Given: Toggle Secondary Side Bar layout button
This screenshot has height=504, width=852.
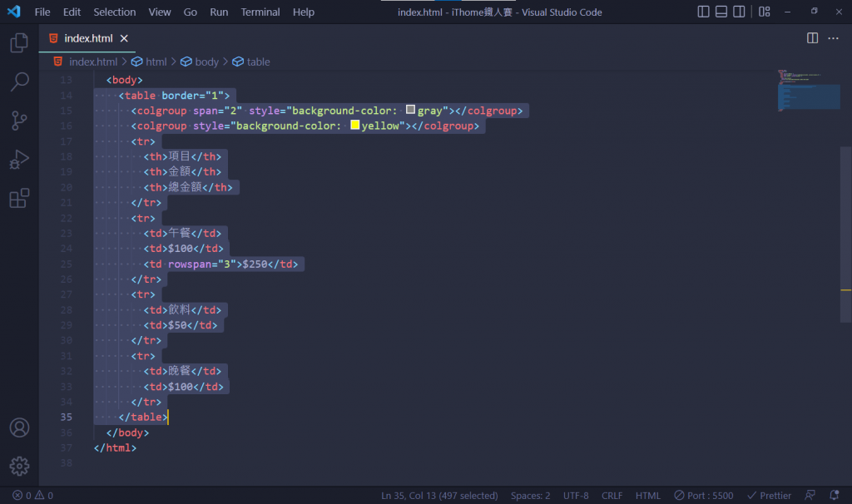Looking at the screenshot, I should coord(739,12).
